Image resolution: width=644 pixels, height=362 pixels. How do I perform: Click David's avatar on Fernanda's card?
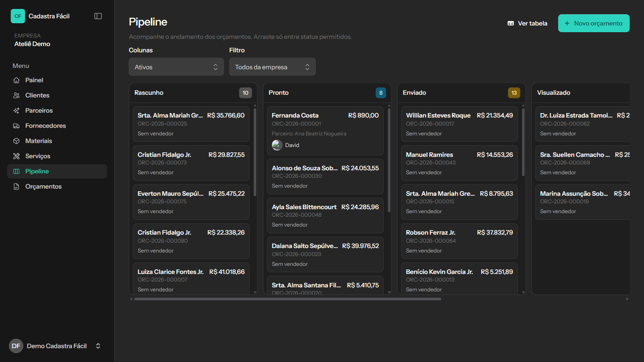277,145
